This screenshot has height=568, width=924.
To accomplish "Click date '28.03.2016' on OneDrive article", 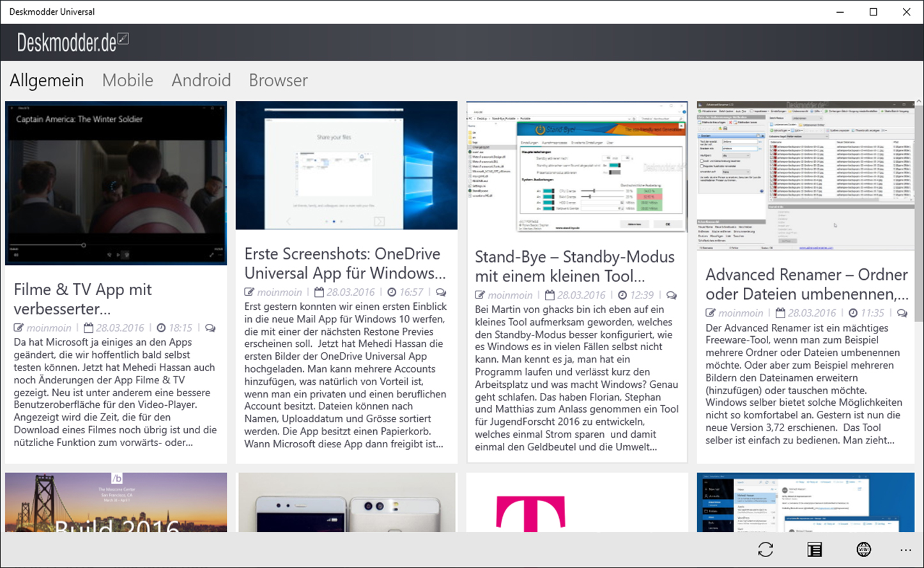I will point(351,292).
